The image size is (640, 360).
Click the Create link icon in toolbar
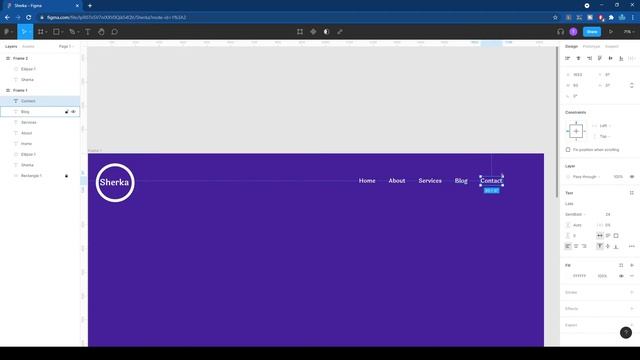point(340,31)
